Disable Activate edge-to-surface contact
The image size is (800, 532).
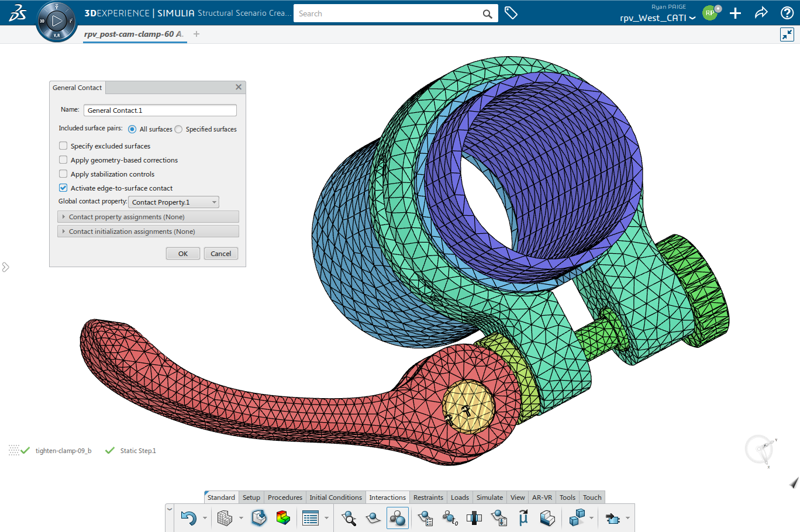pos(63,188)
